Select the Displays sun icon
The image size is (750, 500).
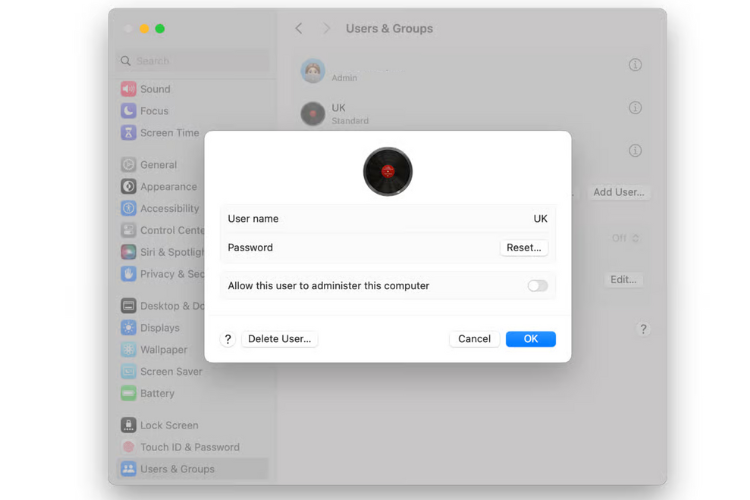128,328
